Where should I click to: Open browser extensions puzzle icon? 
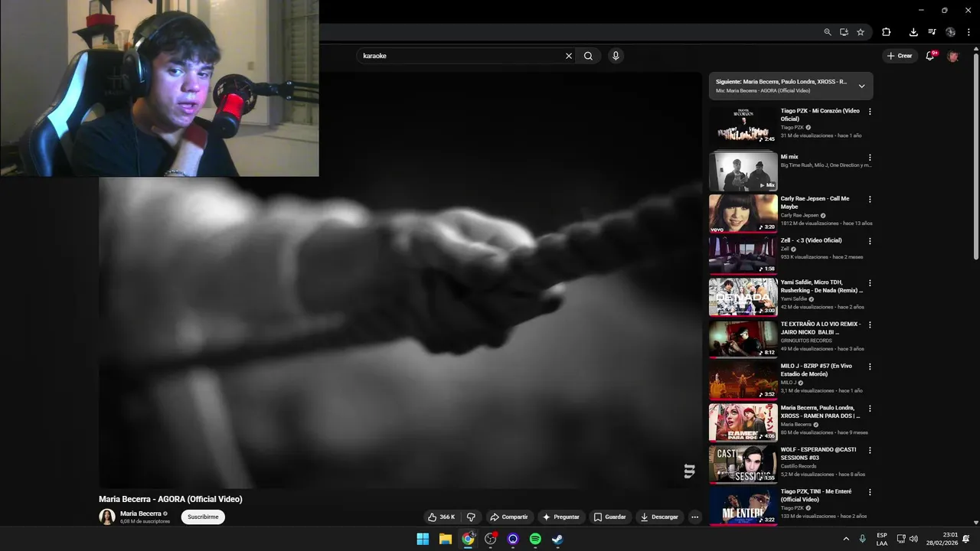click(887, 32)
